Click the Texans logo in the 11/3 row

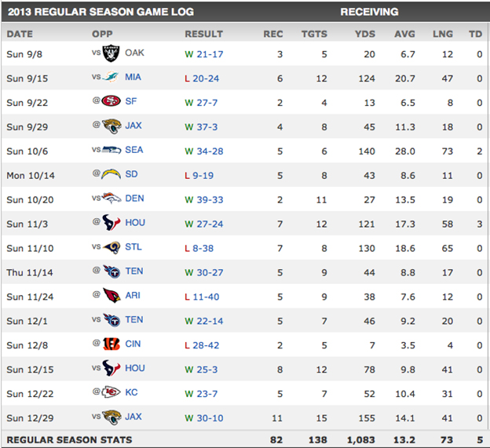[112, 223]
